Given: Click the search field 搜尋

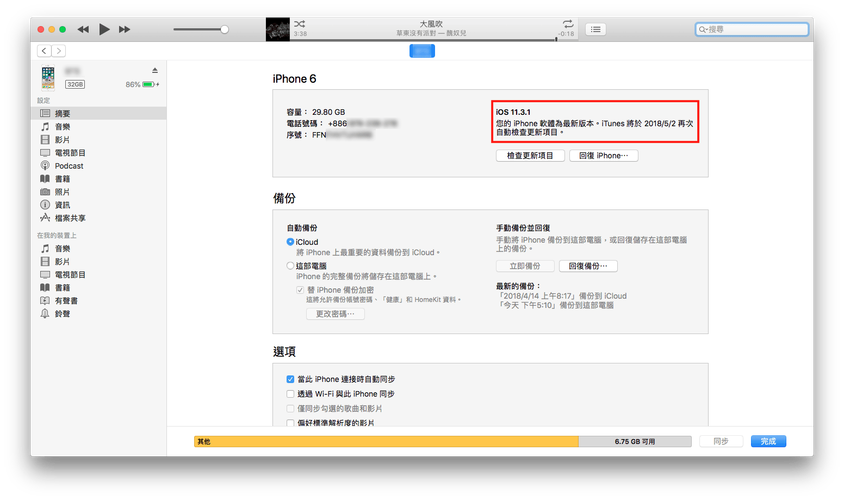Looking at the screenshot, I should pos(751,29).
